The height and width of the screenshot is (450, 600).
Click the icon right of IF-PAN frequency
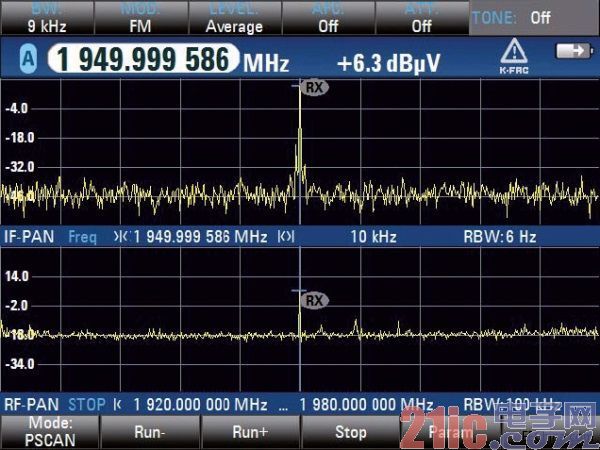(285, 237)
